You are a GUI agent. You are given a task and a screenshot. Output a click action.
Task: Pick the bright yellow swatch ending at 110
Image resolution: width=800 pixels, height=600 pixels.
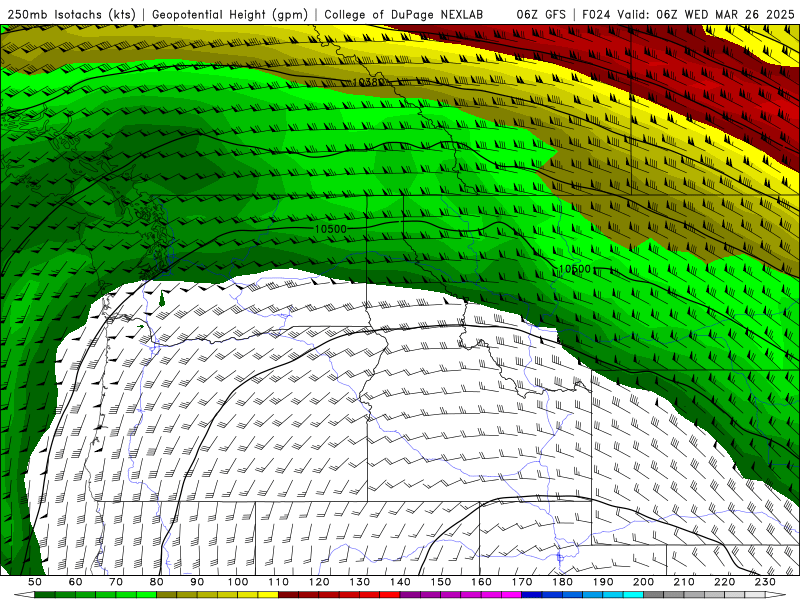[268, 595]
